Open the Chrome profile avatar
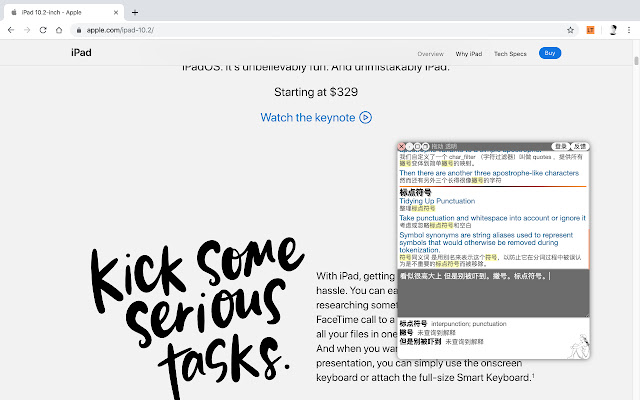This screenshot has height=400, width=640. point(613,30)
